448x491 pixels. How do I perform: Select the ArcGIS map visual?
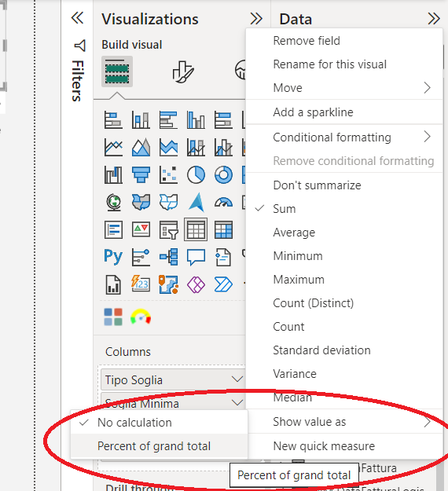(168, 284)
